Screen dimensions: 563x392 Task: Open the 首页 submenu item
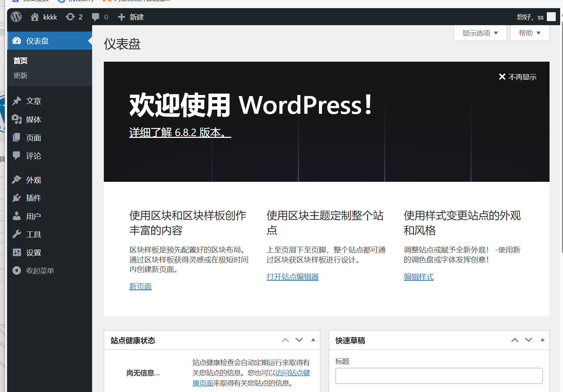point(21,61)
